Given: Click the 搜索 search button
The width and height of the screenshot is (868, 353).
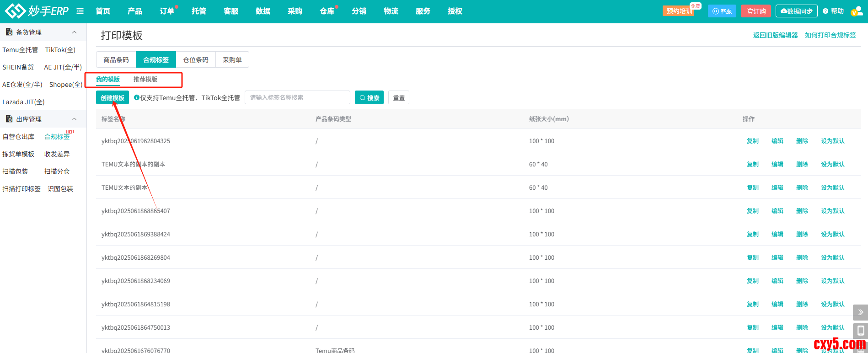Looking at the screenshot, I should (x=369, y=97).
